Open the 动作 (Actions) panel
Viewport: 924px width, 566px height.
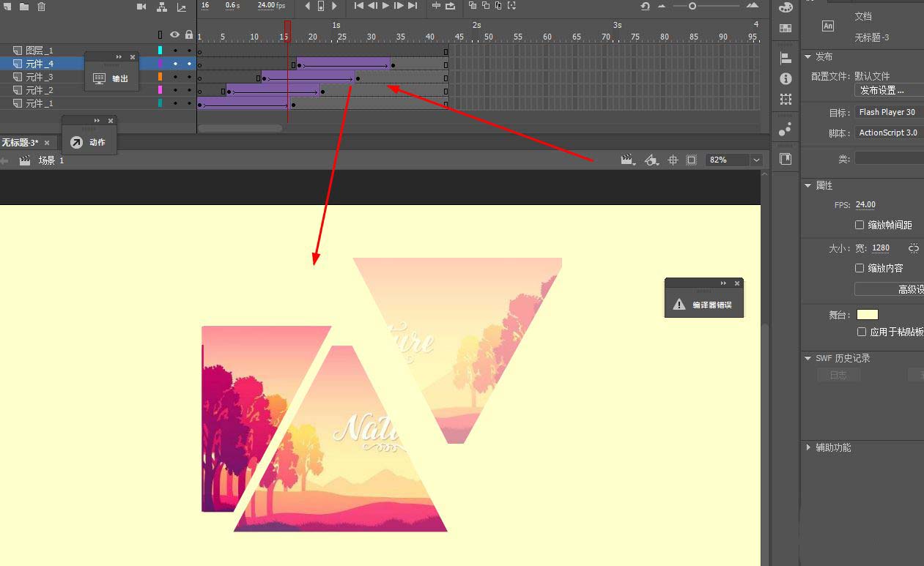pyautogui.click(x=89, y=142)
